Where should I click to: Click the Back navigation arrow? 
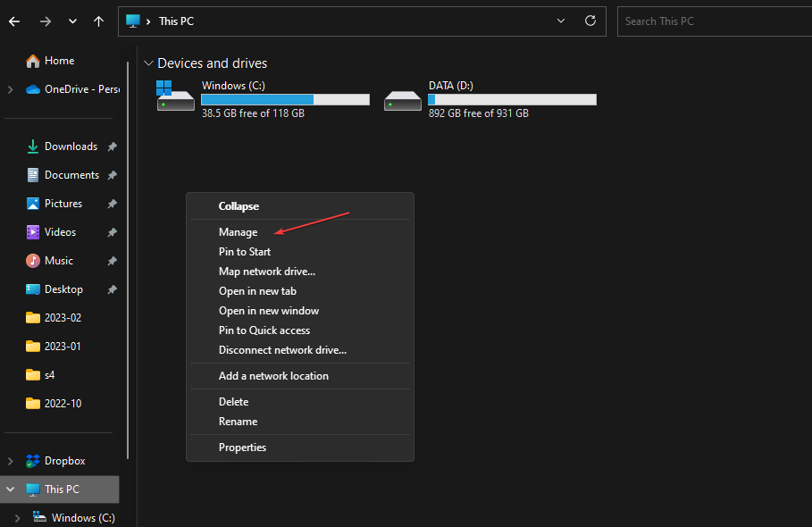(14, 21)
